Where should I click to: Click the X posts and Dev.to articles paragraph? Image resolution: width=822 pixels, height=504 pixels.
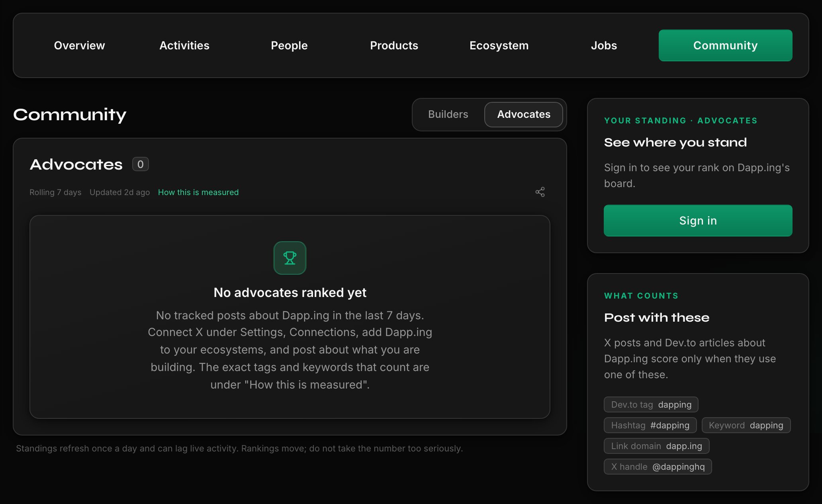(x=690, y=359)
